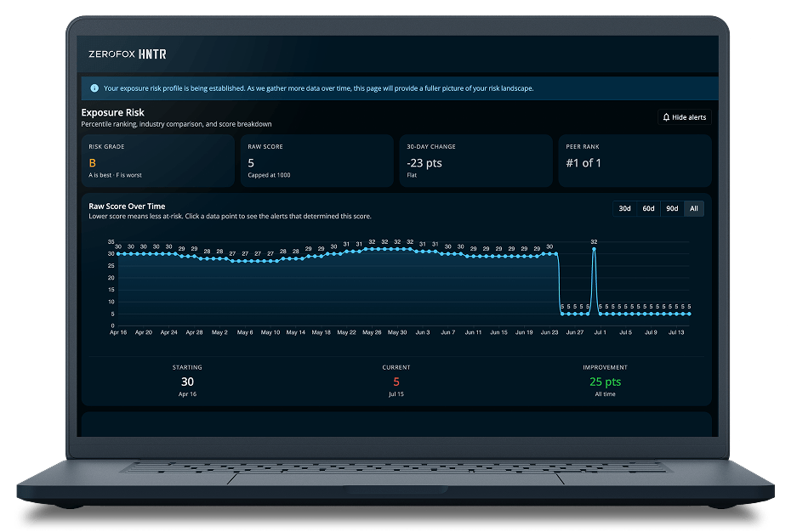The image size is (797, 532).
Task: Click the Raw Score Over Time heading
Action: pyautogui.click(x=127, y=207)
